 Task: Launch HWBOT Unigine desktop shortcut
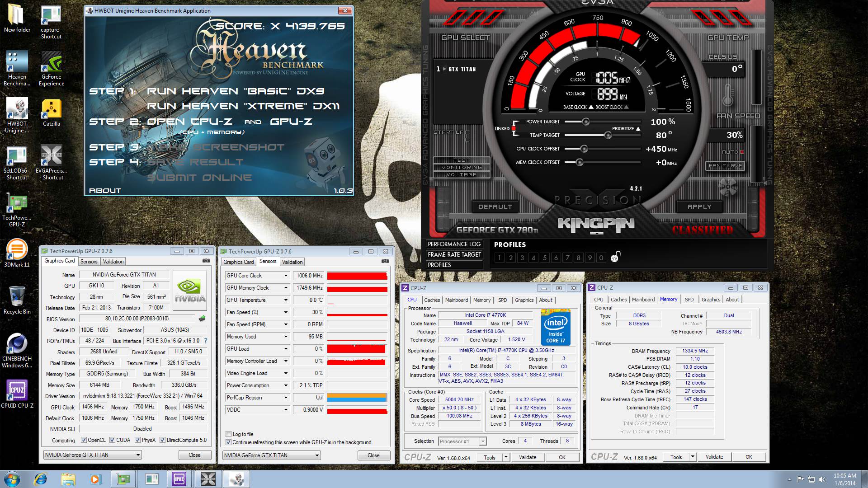coord(17,116)
